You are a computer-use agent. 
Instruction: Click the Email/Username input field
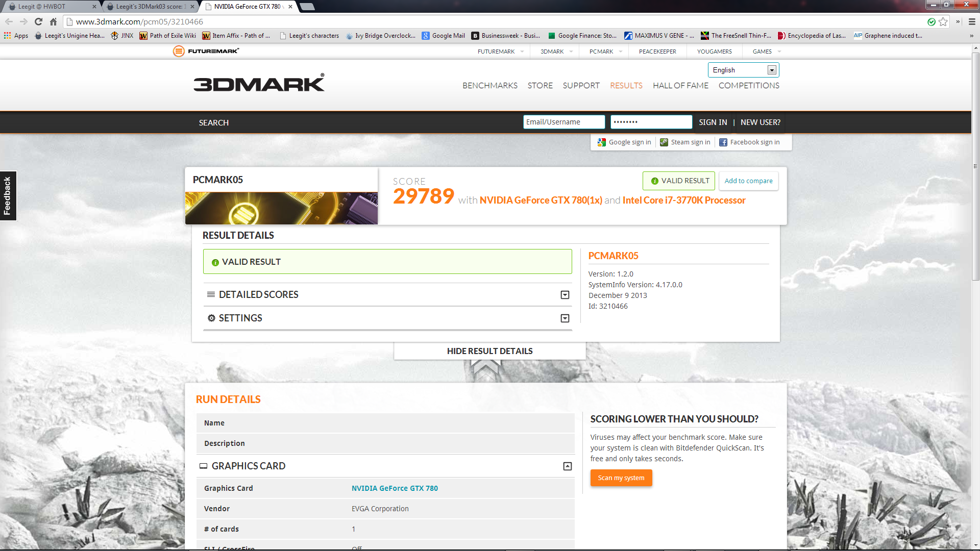click(564, 122)
